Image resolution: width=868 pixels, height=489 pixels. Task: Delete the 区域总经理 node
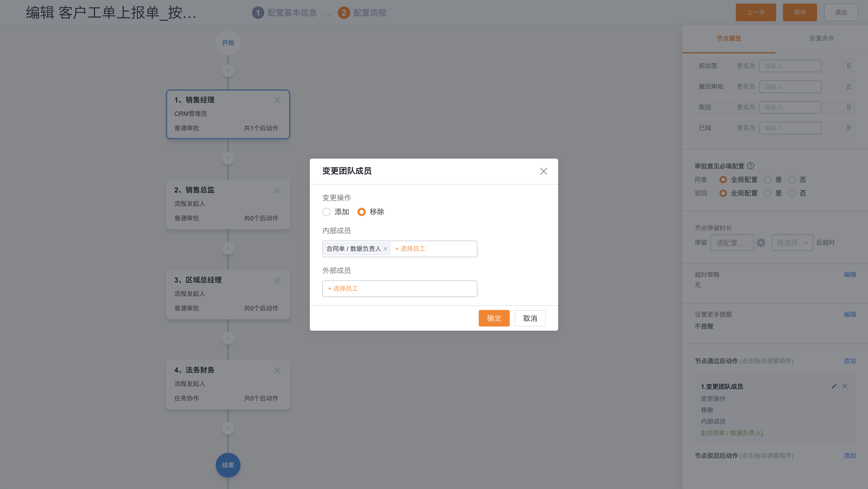tap(277, 280)
